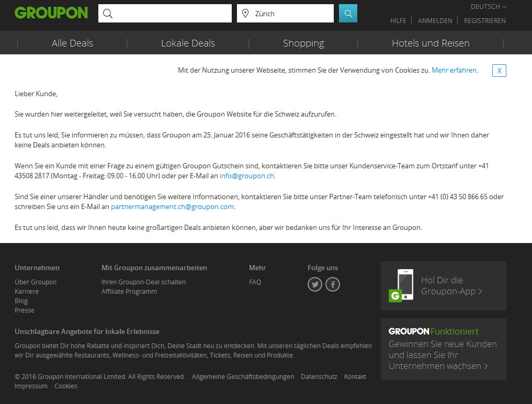The height and width of the screenshot is (404, 532).
Task: Open the Über Groupon footer link
Action: click(x=36, y=282)
